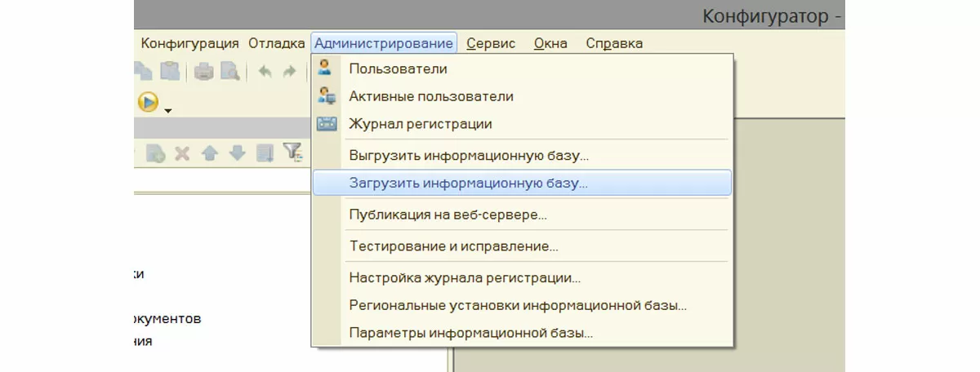Click the Sort list icon
This screenshot has height=372, width=980.
pyautogui.click(x=265, y=153)
